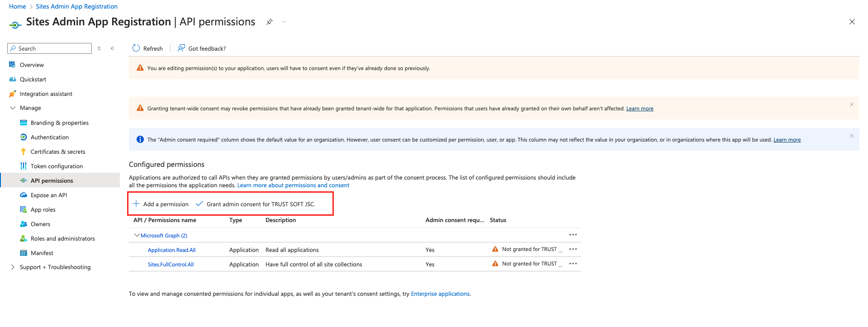Open the Microsoft Graph (2) link
This screenshot has width=868, height=327.
(x=164, y=236)
